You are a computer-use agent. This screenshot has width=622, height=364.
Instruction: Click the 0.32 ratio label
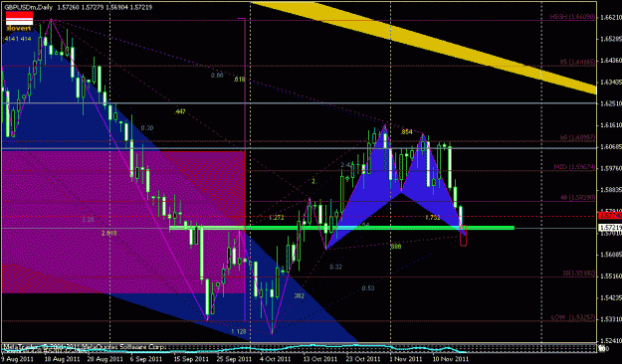coord(335,267)
